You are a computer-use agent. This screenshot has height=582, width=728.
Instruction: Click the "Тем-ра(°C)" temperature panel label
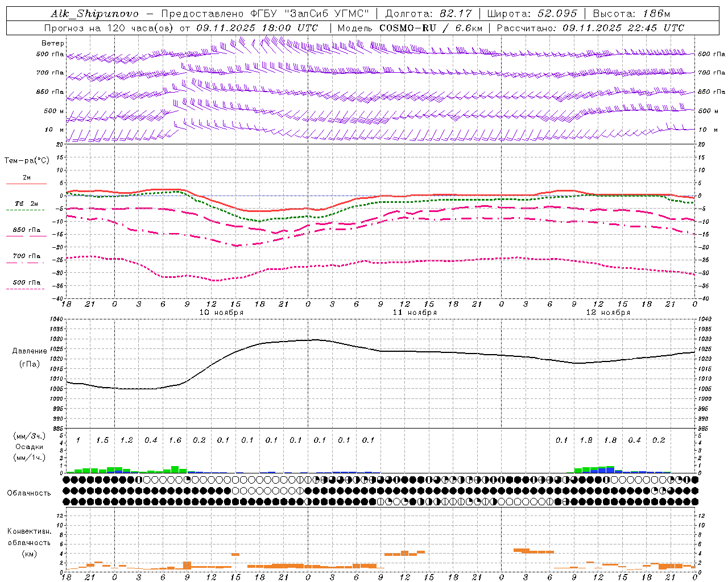click(27, 161)
